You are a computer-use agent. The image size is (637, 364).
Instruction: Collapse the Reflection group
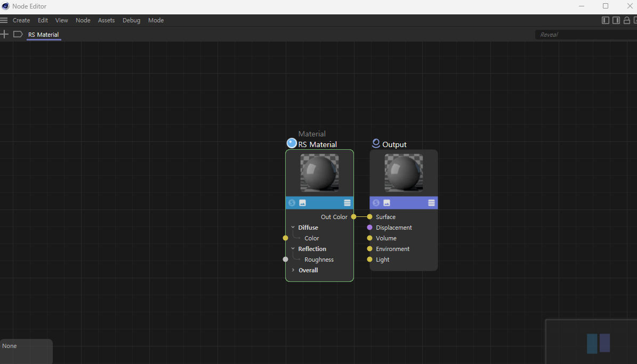pyautogui.click(x=293, y=249)
